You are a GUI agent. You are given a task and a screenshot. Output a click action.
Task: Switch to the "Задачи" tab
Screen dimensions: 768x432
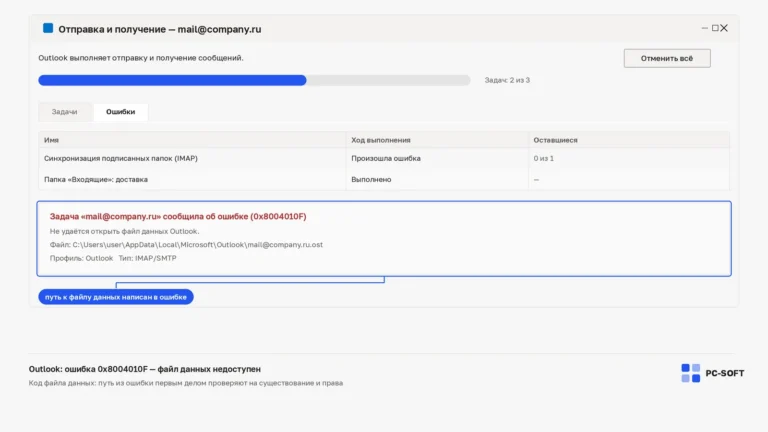[x=65, y=112]
